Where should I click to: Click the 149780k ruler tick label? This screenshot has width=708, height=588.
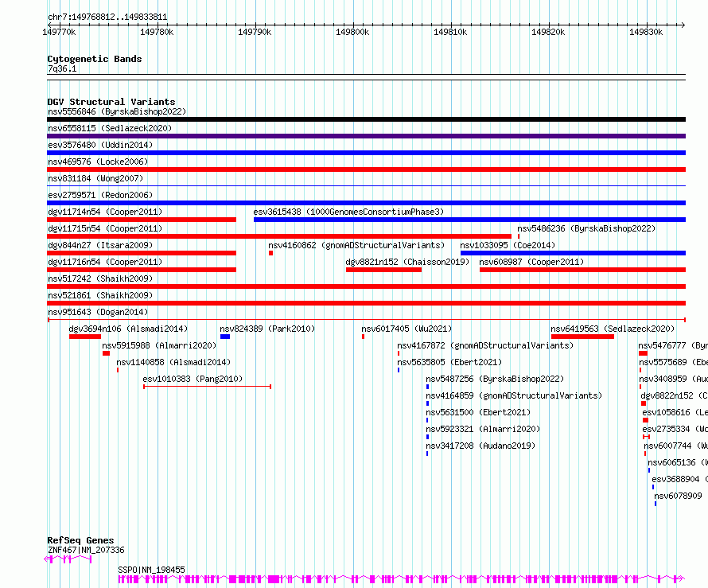157,32
